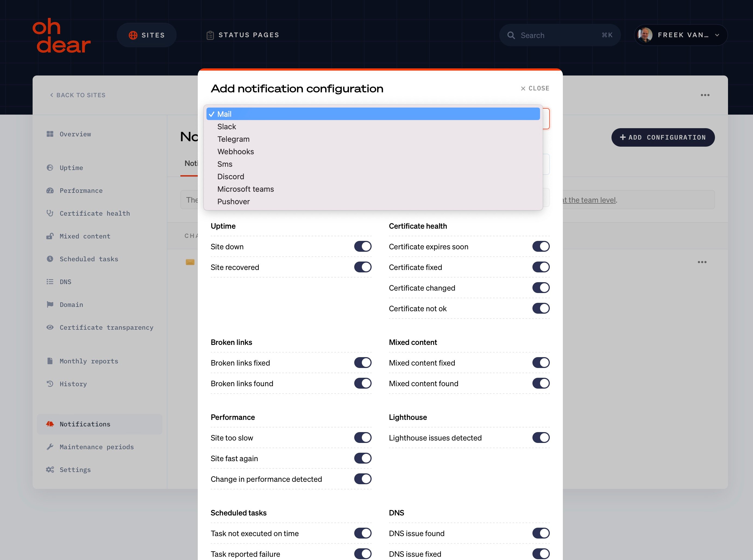The height and width of the screenshot is (560, 753).
Task: Toggle Task not executed on time switch
Action: (363, 533)
